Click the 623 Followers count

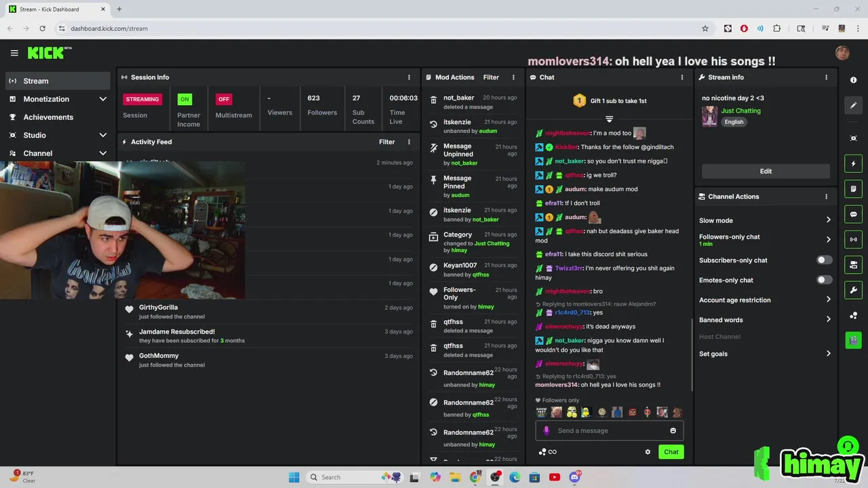pyautogui.click(x=322, y=105)
